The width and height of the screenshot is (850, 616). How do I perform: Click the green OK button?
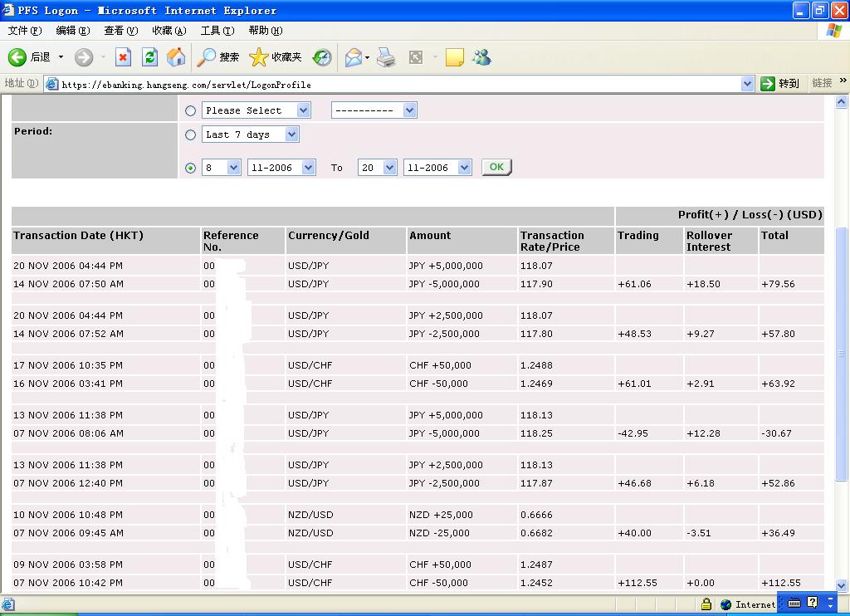point(496,167)
